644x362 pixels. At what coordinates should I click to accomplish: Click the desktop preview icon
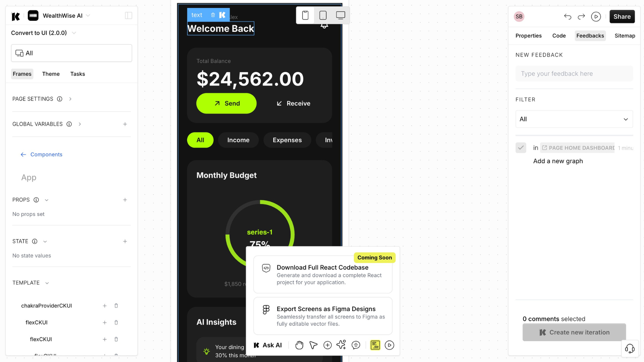(x=340, y=15)
